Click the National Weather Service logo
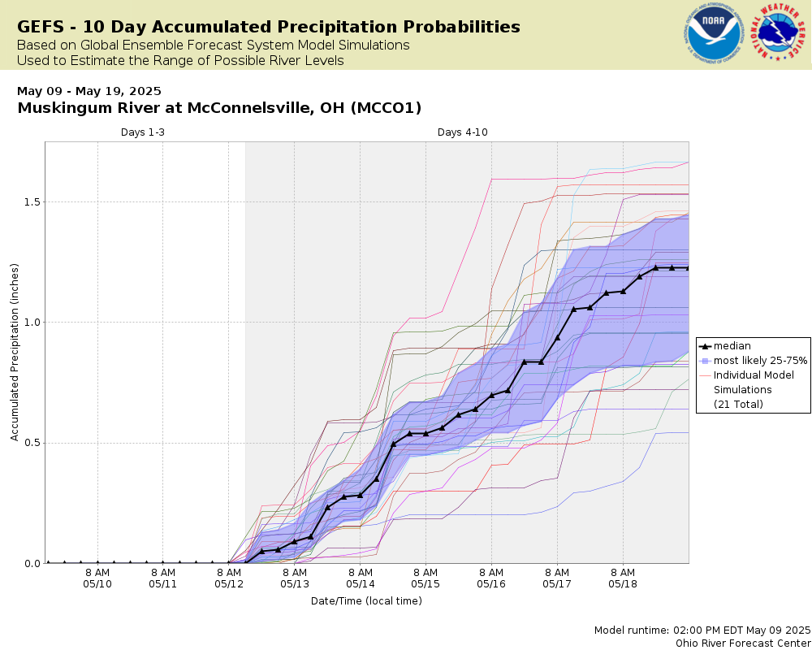This screenshot has width=812, height=650. (779, 33)
